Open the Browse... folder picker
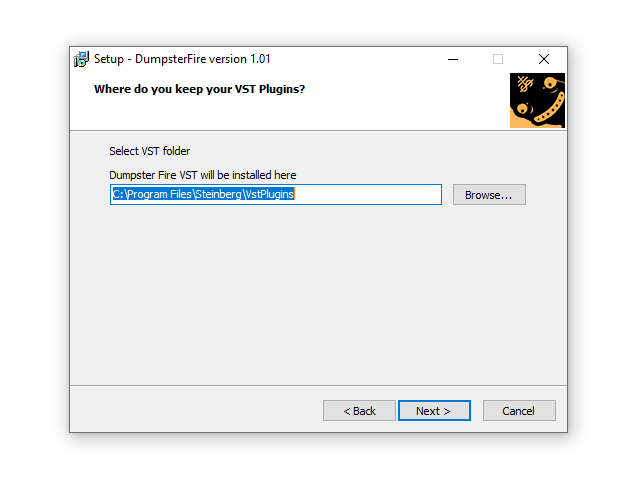Image resolution: width=635 pixels, height=494 pixels. [x=488, y=195]
